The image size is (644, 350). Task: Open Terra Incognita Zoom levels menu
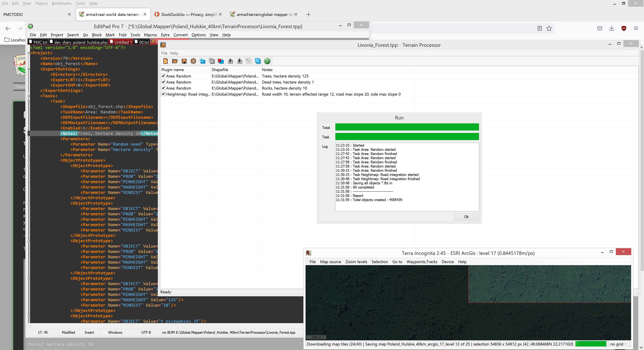356,262
